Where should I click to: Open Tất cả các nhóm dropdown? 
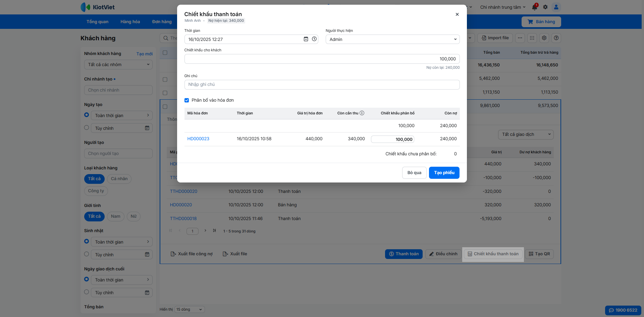[x=118, y=64]
